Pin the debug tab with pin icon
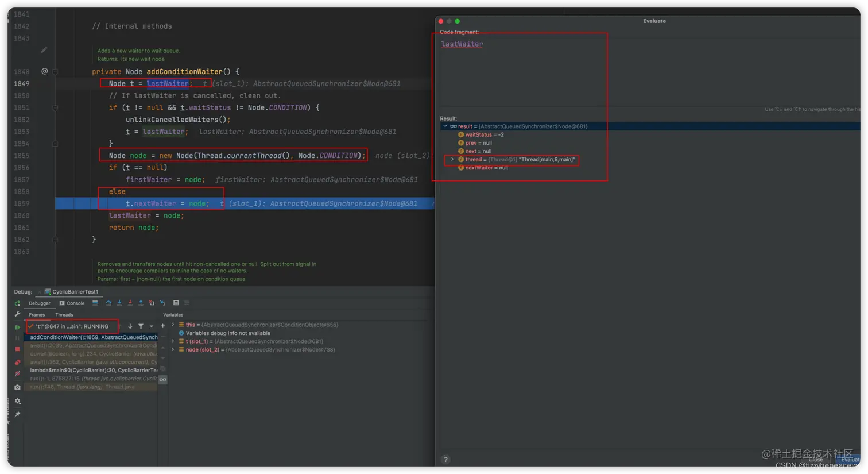This screenshot has width=868, height=474. [x=17, y=414]
